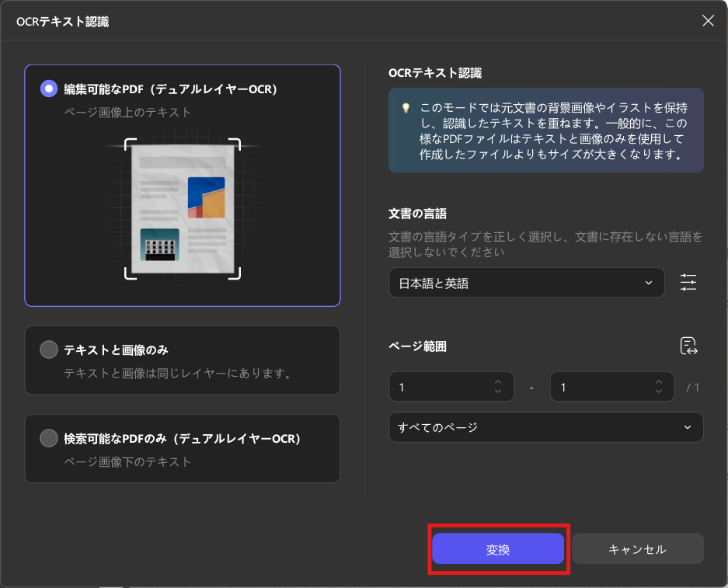Screen dimensions: 728x588
Task: Select テキストと画像のみ radio option
Action: coord(49,350)
